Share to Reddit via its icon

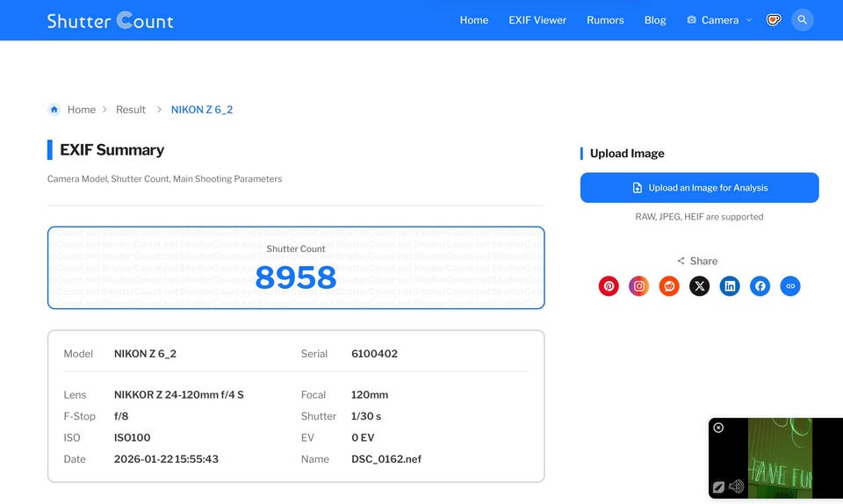(x=669, y=285)
